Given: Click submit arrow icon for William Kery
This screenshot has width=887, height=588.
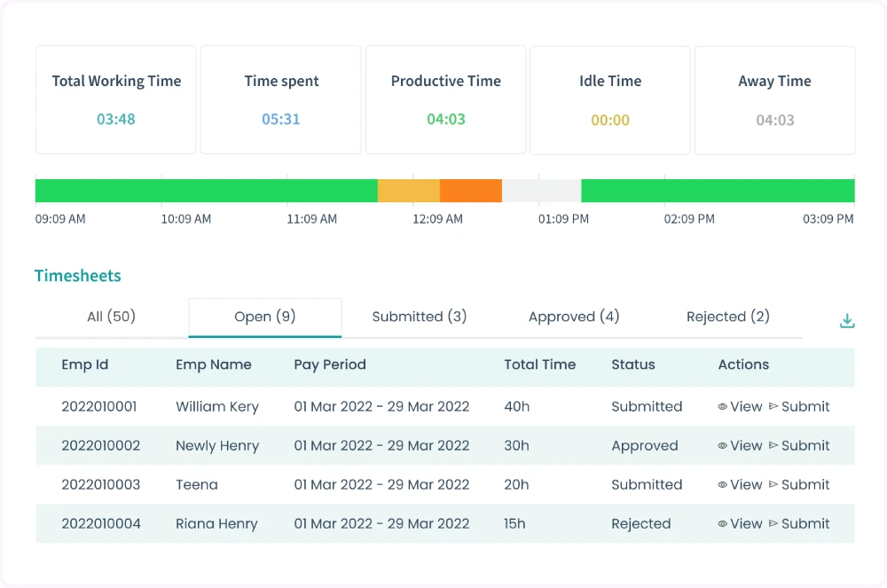Looking at the screenshot, I should tap(773, 406).
